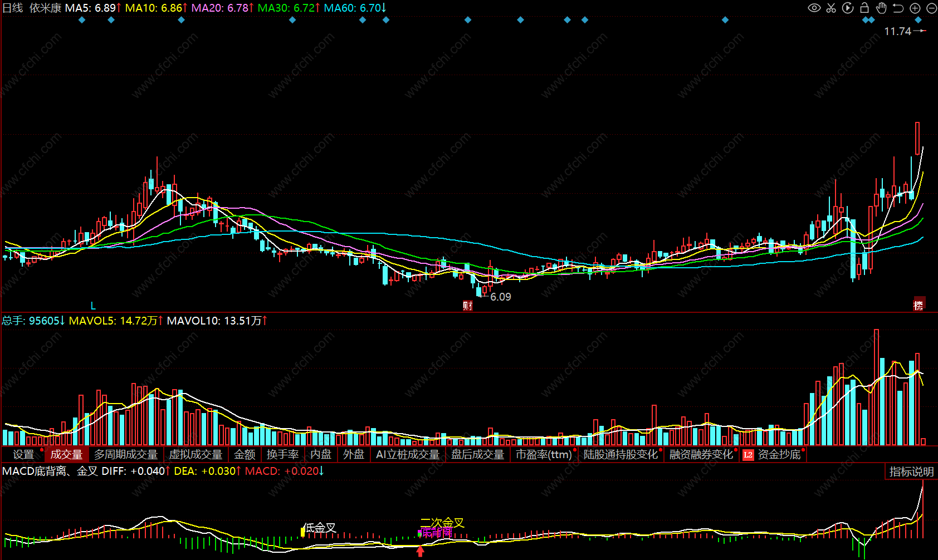The width and height of the screenshot is (938, 560).
Task: Click the 总手: 95605 volume readout
Action: click(33, 321)
